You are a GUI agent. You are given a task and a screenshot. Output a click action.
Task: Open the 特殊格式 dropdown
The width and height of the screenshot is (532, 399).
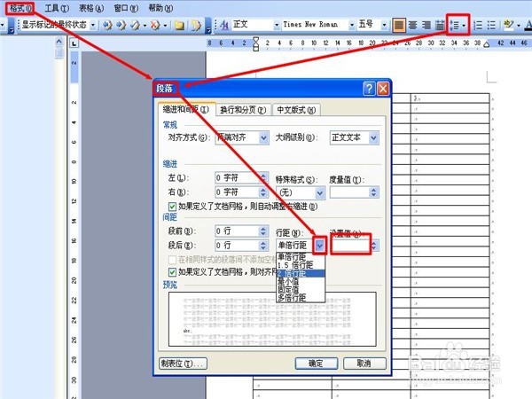(x=319, y=192)
